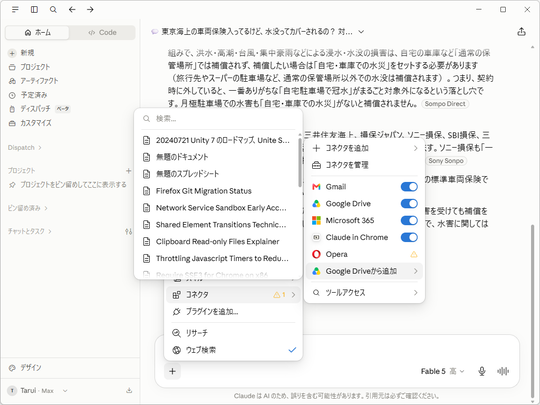Click the microphone dictation icon
Screen dimensions: 540x405
(x=482, y=371)
